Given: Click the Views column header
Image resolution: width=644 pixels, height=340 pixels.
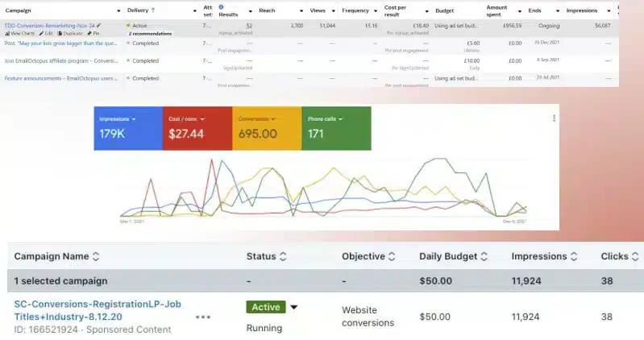Looking at the screenshot, I should pos(318,10).
